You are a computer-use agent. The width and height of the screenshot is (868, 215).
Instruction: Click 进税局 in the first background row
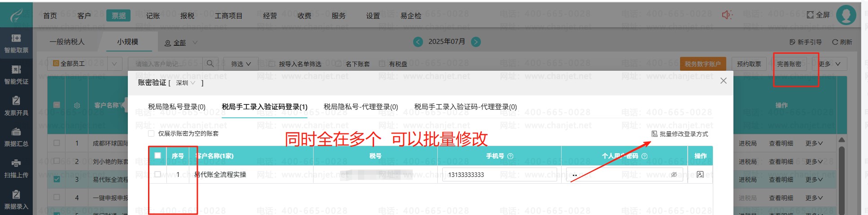coord(748,143)
